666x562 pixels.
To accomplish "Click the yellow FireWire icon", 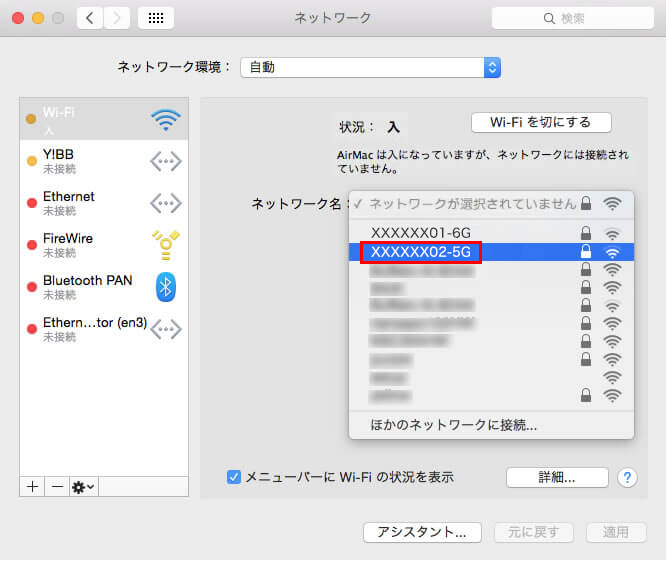I will [x=166, y=245].
